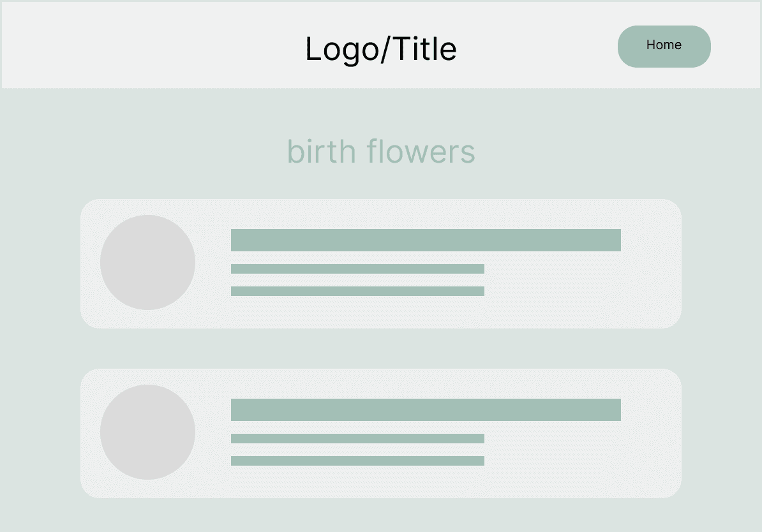The image size is (762, 532).
Task: Click the page background below the second card
Action: click(x=381, y=515)
